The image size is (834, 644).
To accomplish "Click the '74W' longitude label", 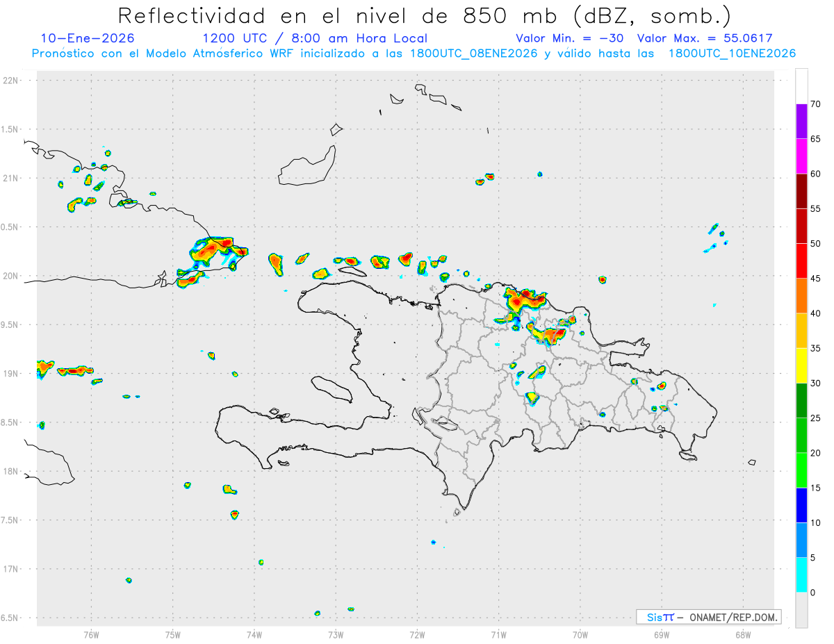I will click(254, 634).
